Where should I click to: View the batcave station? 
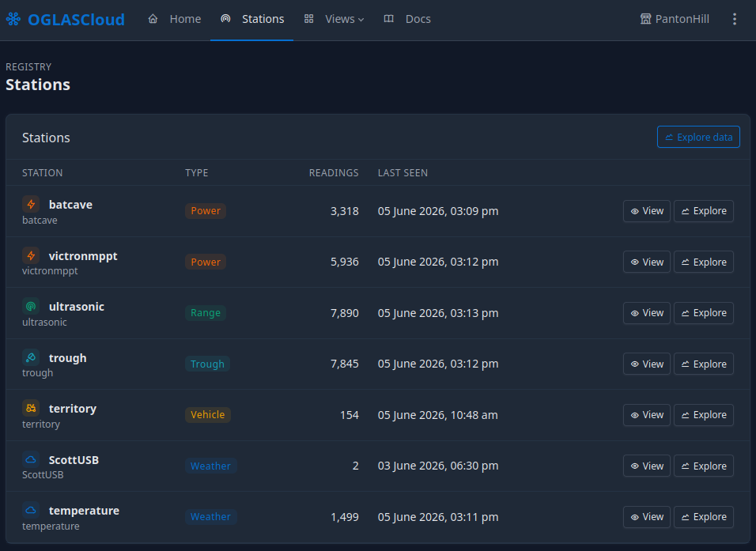pos(647,211)
